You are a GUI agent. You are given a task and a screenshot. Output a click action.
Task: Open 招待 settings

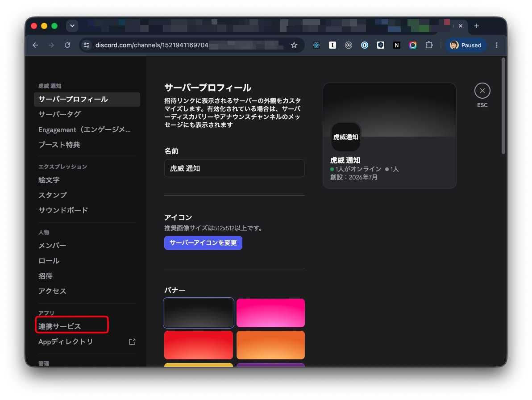pyautogui.click(x=87, y=276)
